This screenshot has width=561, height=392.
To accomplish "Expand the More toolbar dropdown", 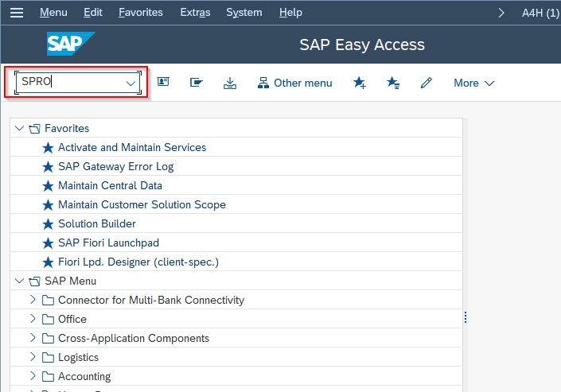I will point(473,83).
